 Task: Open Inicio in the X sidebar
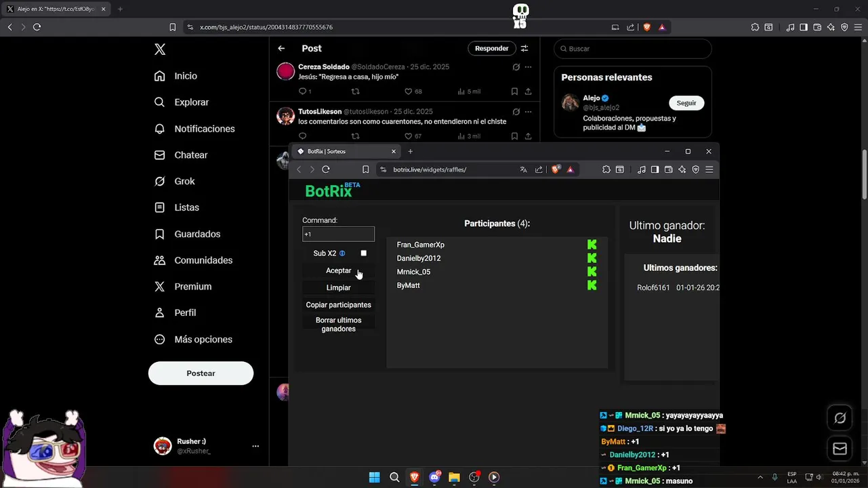tap(175, 76)
